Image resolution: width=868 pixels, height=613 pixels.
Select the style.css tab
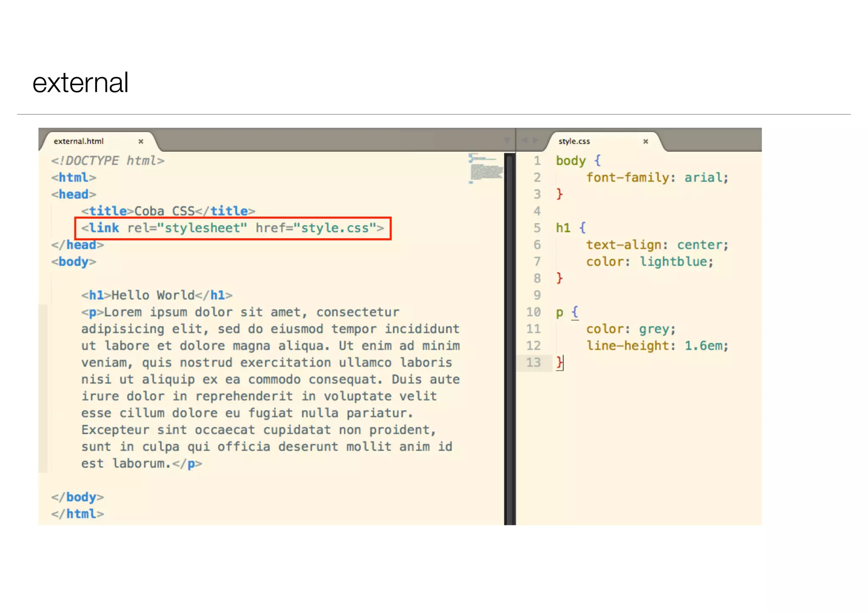(574, 141)
